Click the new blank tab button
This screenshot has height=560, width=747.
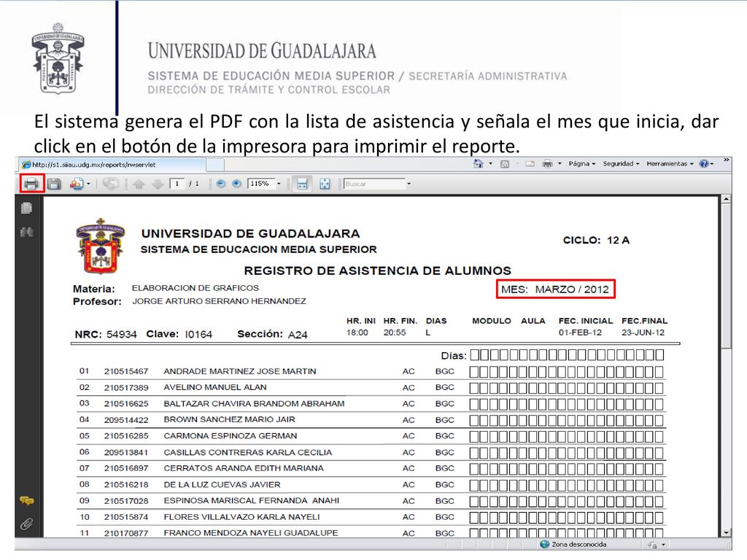215,166
